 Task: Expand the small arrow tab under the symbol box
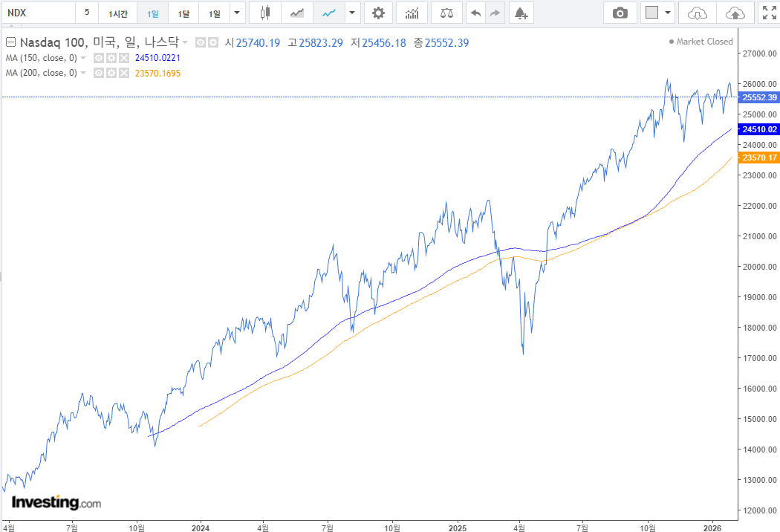tap(12, 25)
